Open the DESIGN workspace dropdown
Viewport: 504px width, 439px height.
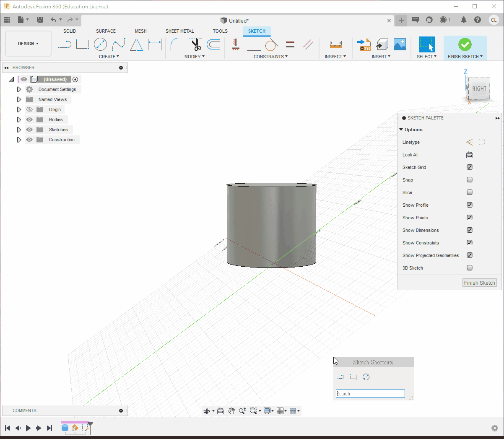pos(28,44)
